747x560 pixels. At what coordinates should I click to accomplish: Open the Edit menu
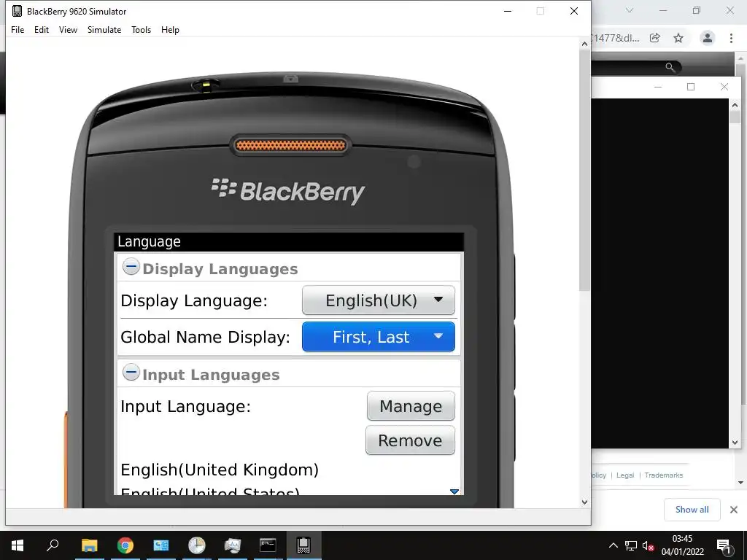42,29
